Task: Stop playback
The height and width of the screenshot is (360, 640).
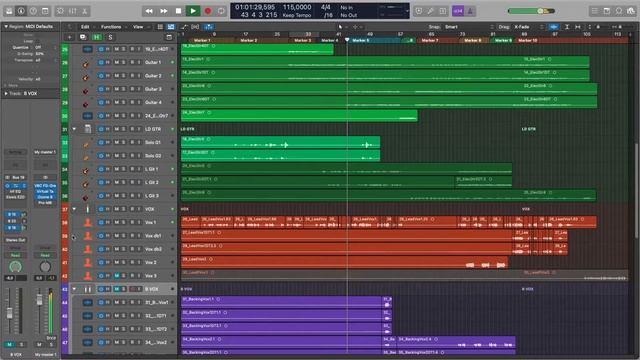Action: (x=178, y=11)
